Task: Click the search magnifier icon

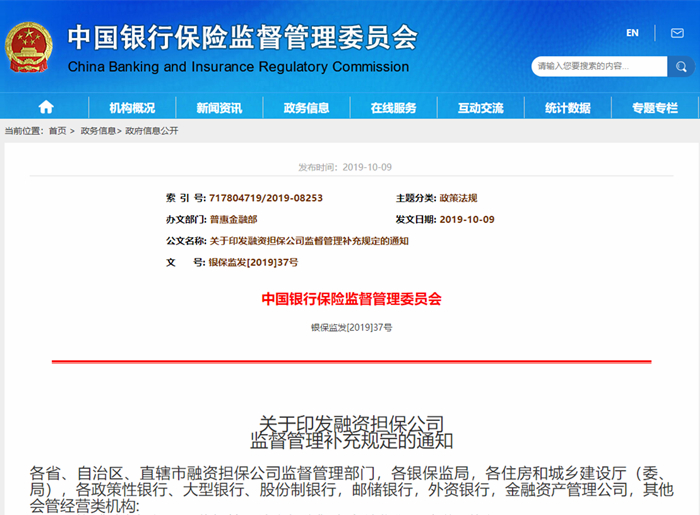Action: pos(681,67)
